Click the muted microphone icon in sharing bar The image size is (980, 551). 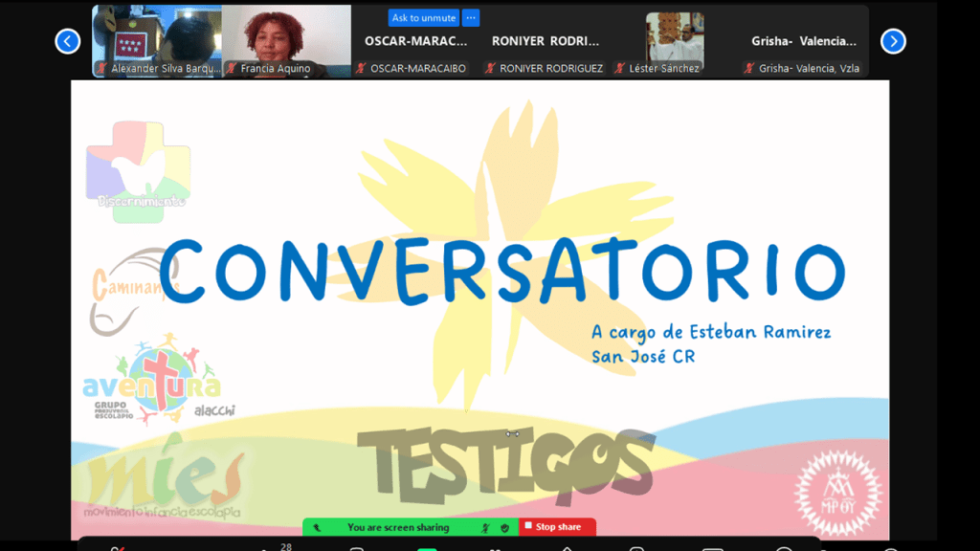(485, 527)
